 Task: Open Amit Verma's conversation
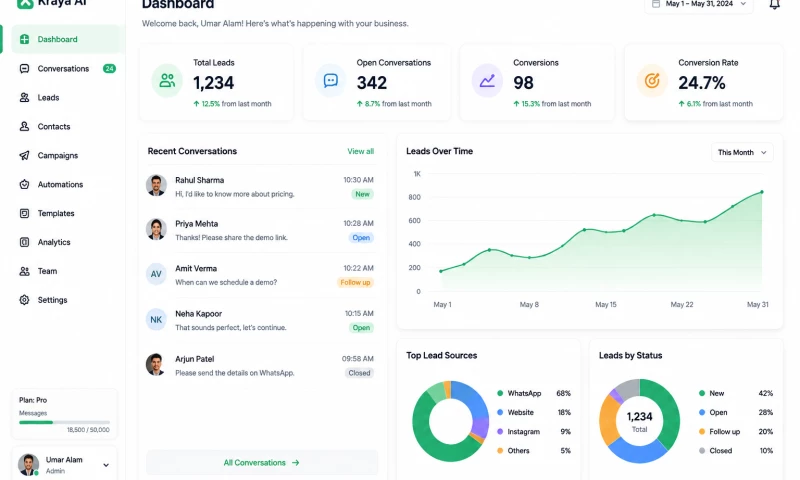(260, 275)
